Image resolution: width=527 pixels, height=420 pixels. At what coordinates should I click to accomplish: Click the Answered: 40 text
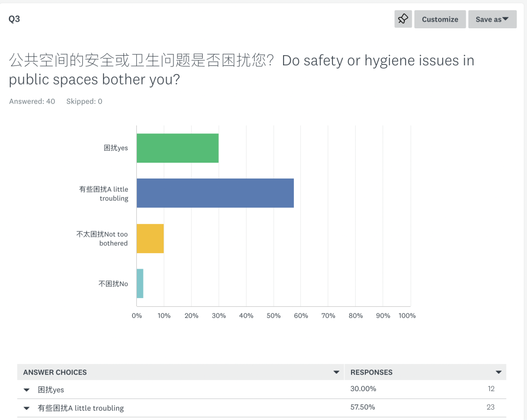pyautogui.click(x=32, y=101)
